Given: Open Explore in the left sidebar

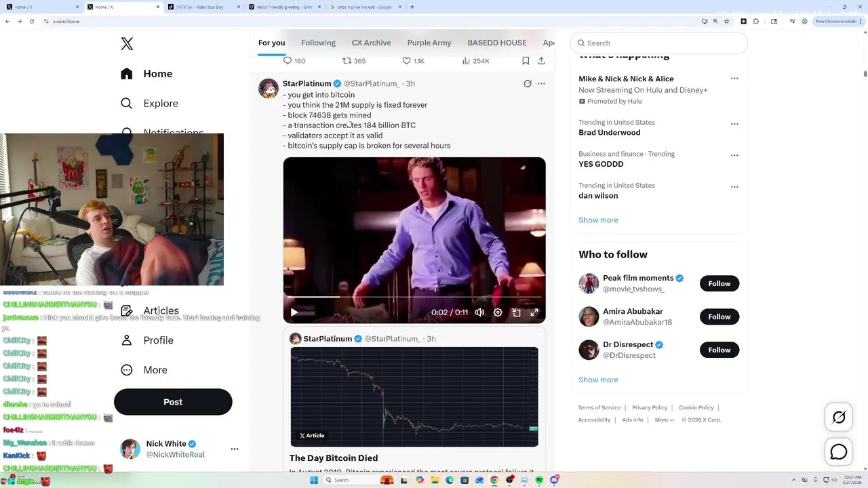Looking at the screenshot, I should 150,104.
